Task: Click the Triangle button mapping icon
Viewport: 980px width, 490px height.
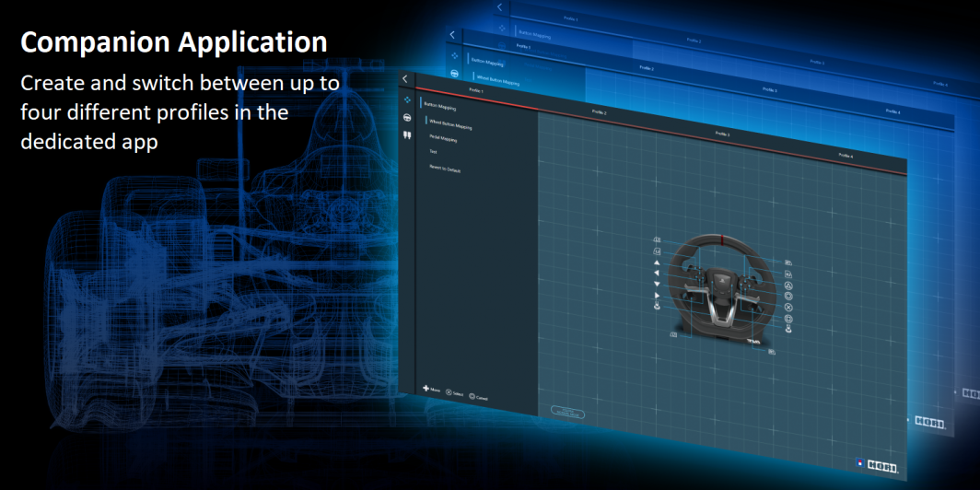Action: 788,286
